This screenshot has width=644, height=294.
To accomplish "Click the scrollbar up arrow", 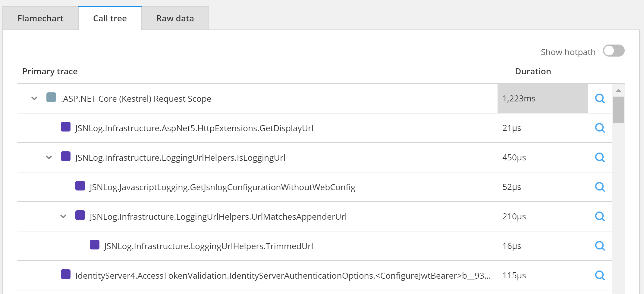I will [618, 91].
